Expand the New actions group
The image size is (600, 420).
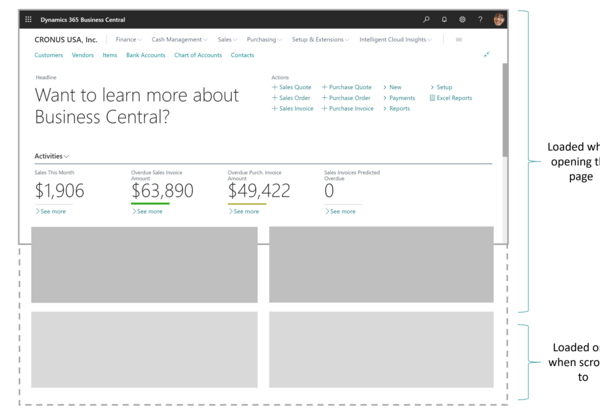[x=392, y=87]
